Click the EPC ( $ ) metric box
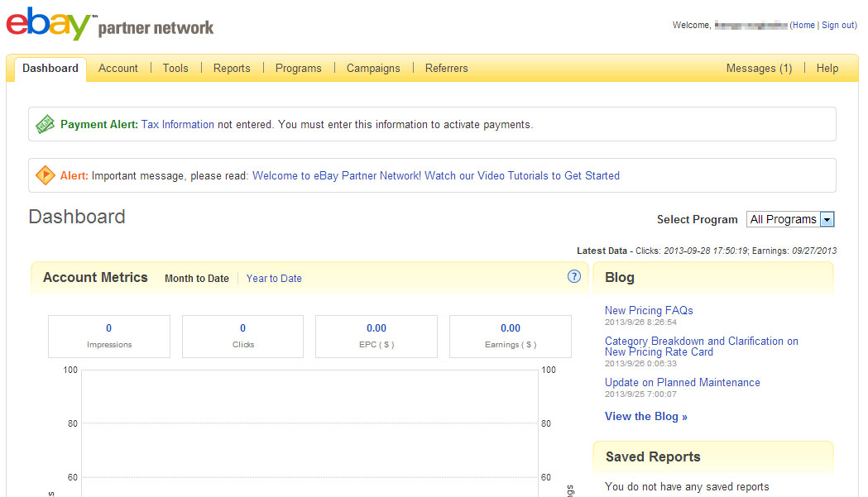 tap(376, 337)
